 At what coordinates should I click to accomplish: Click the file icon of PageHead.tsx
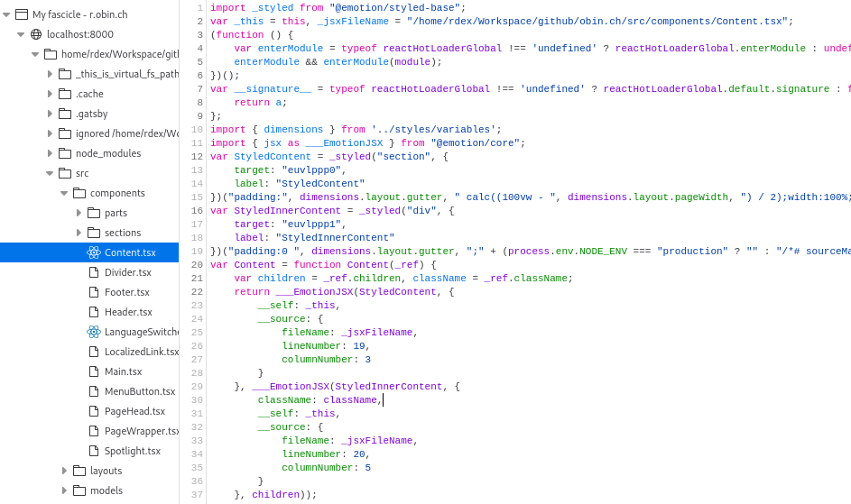pyautogui.click(x=94, y=411)
